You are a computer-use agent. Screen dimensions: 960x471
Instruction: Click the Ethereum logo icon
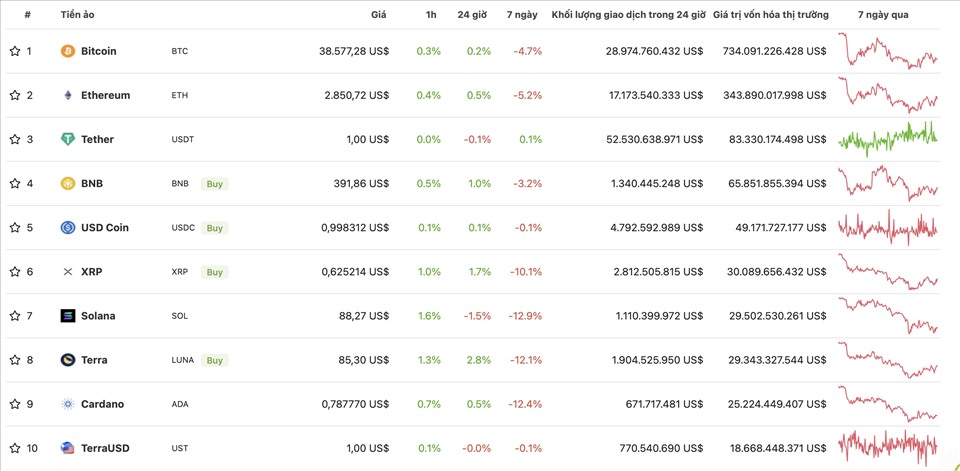point(68,96)
